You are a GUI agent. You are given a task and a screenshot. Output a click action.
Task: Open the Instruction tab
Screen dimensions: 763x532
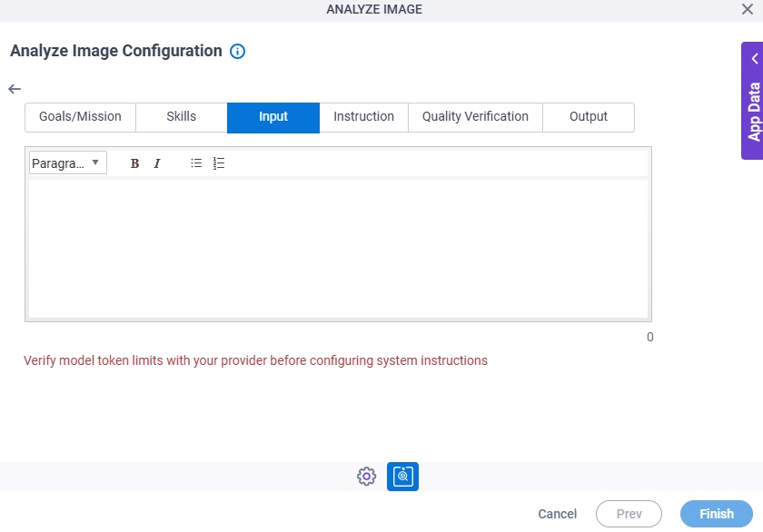tap(363, 117)
